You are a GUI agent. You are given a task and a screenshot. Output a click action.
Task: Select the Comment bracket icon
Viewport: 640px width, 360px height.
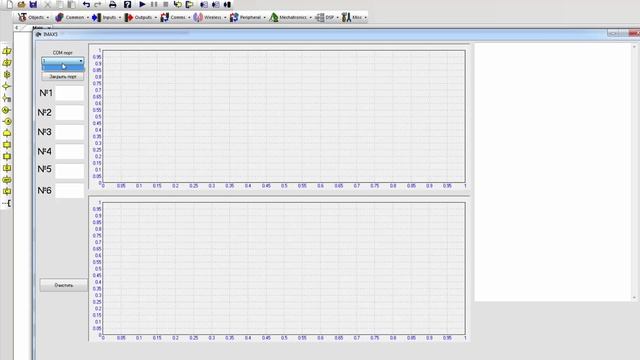click(7, 203)
